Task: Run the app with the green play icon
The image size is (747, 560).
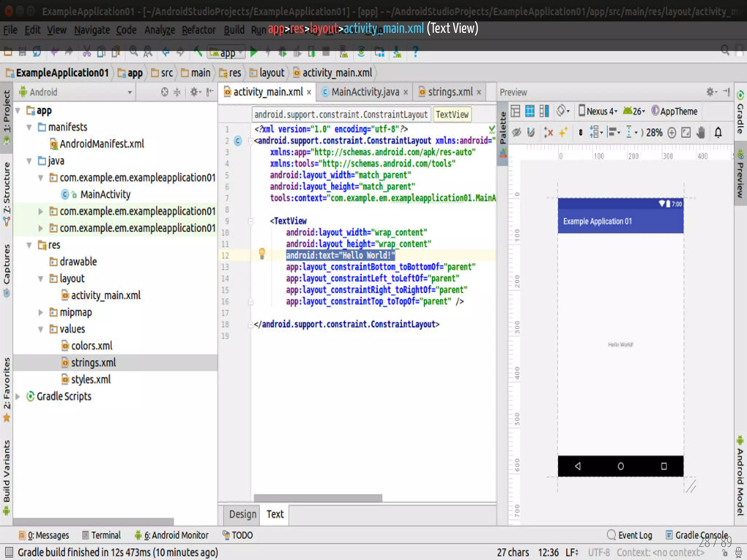Action: pos(254,52)
